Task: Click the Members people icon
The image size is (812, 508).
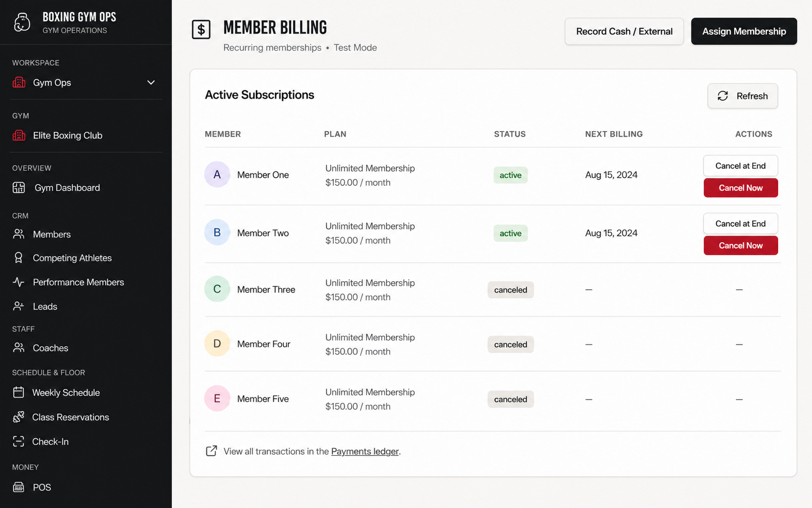Action: pyautogui.click(x=19, y=234)
